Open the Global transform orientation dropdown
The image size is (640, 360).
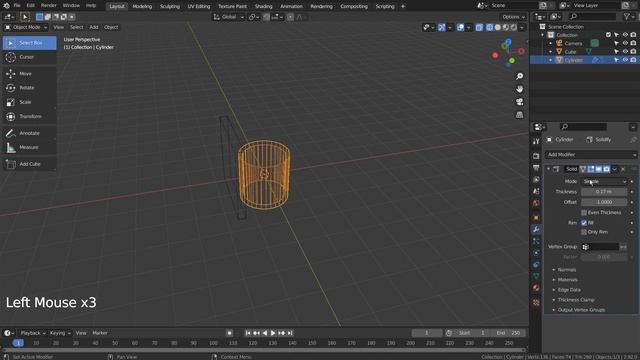tap(228, 17)
